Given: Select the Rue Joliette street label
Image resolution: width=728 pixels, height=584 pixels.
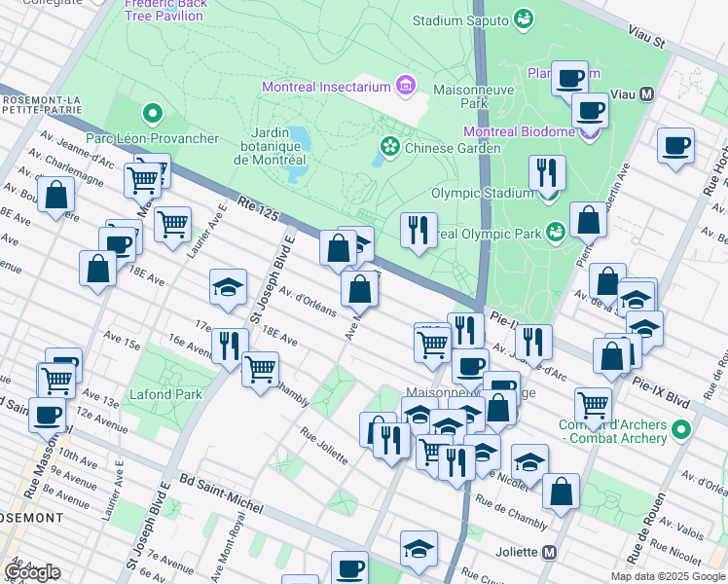Looking at the screenshot, I should 323,446.
